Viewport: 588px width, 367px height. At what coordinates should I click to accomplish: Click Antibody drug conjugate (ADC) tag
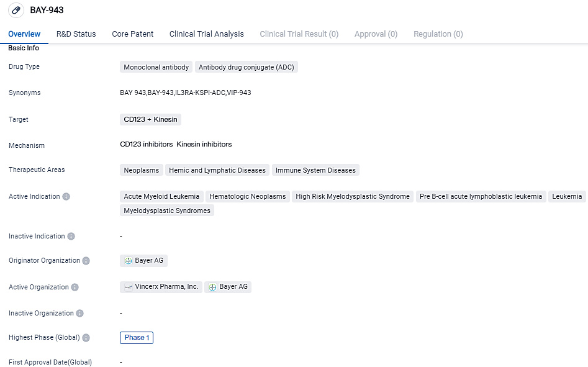(x=246, y=67)
